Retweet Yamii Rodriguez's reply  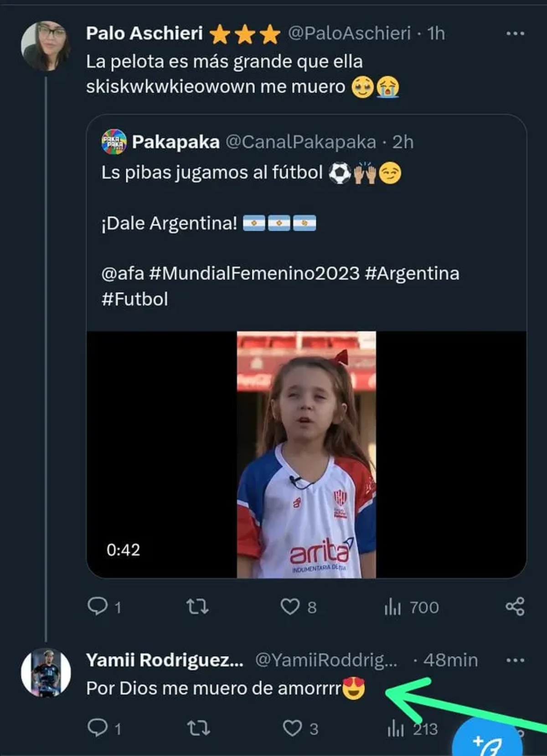point(198,728)
